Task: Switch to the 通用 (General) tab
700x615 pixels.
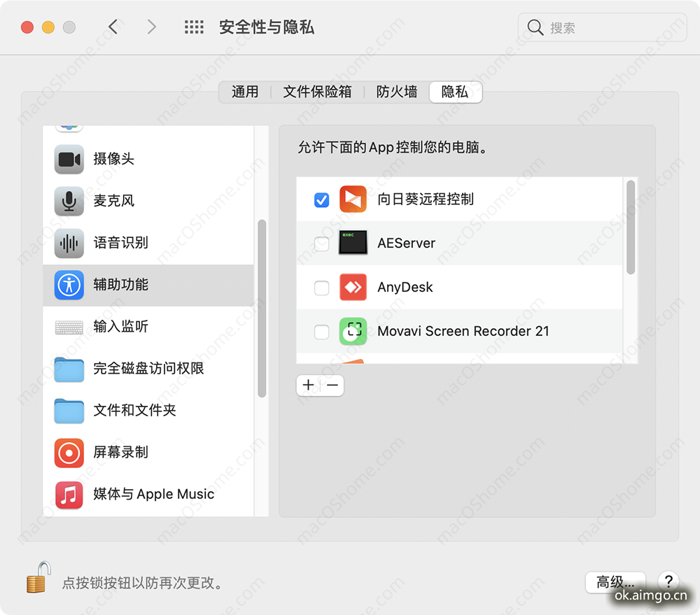Action: pos(246,92)
